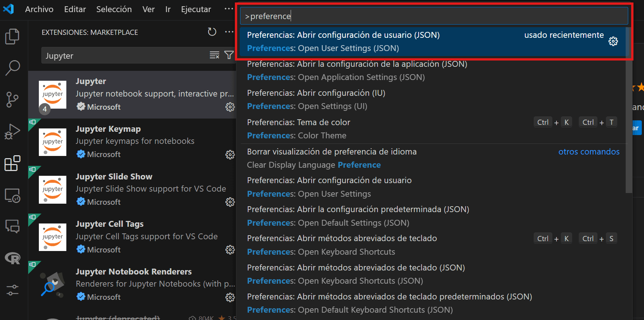
Task: Select the Jupyter extension entry
Action: coord(132,95)
